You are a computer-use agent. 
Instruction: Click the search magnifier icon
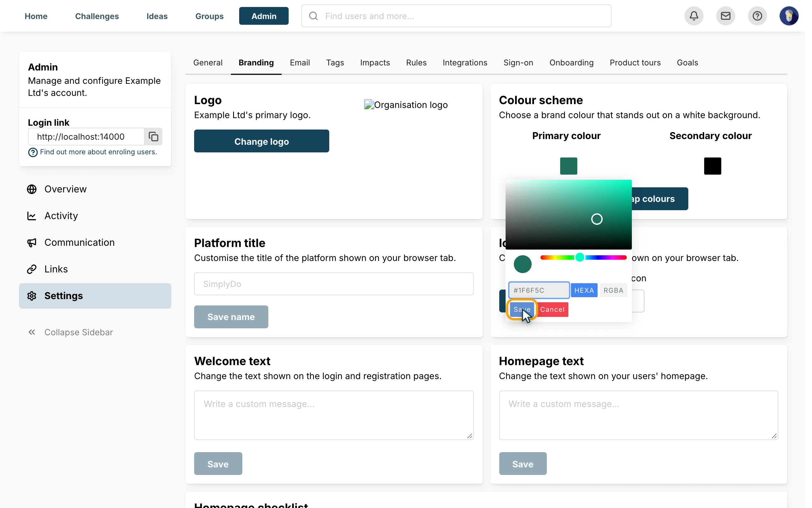(313, 16)
